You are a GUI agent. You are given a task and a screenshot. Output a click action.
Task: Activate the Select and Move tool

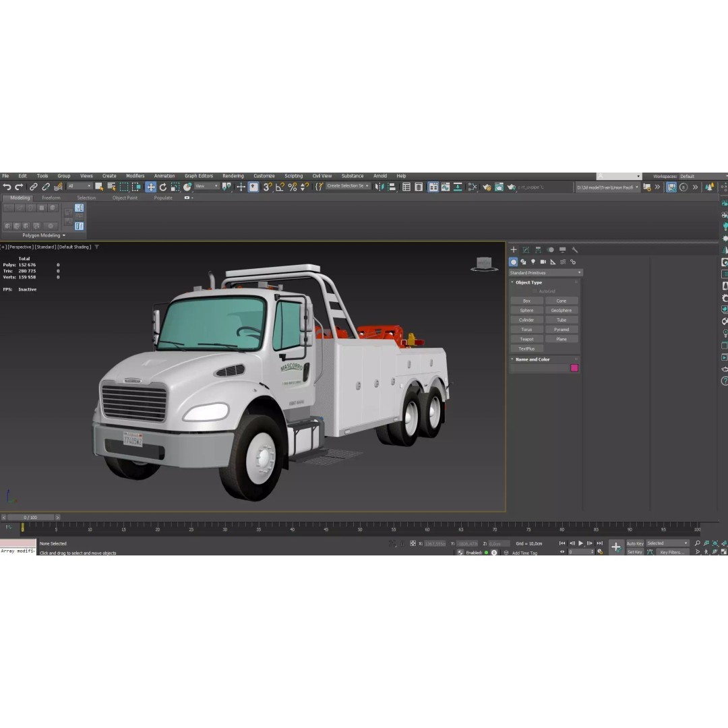[x=150, y=187]
